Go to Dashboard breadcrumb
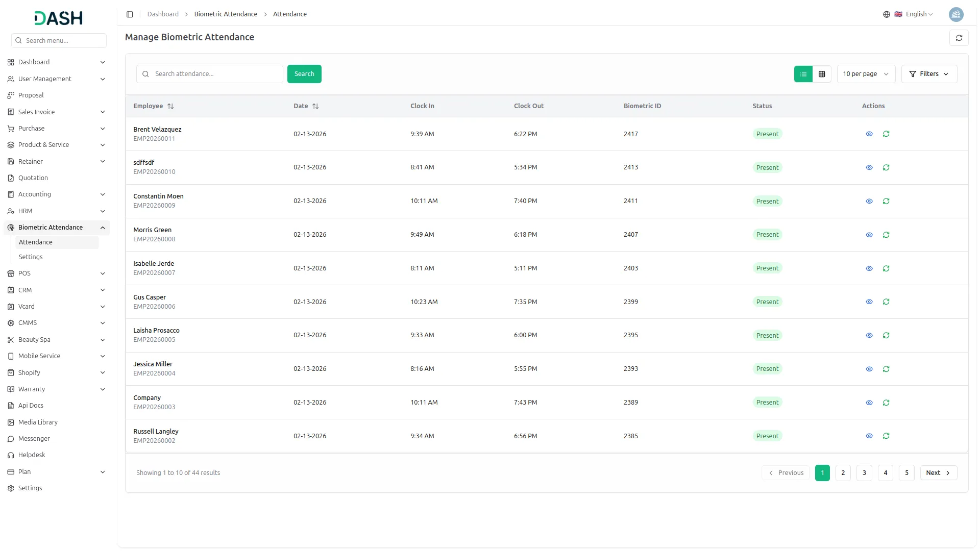The height and width of the screenshot is (551, 980). (163, 14)
